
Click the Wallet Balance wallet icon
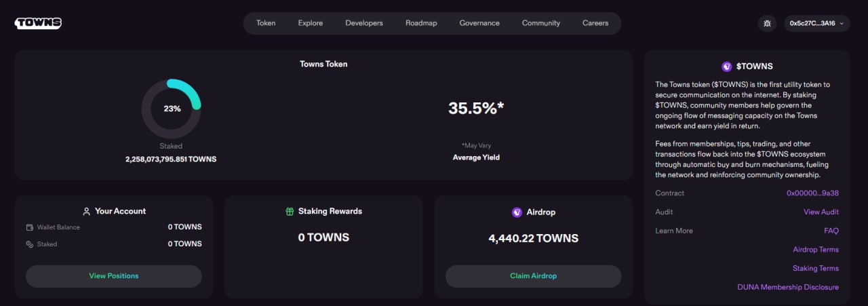[30, 227]
